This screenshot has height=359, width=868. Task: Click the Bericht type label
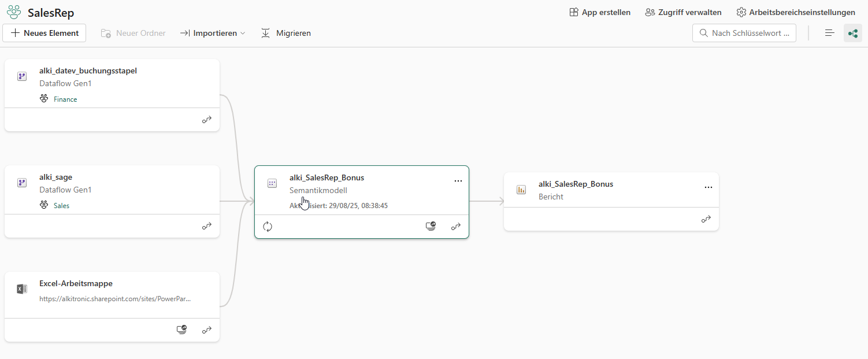551,197
